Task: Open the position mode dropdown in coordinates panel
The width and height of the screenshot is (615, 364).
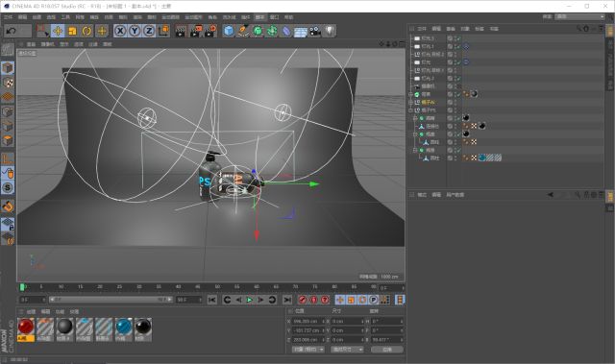Action: pos(307,349)
